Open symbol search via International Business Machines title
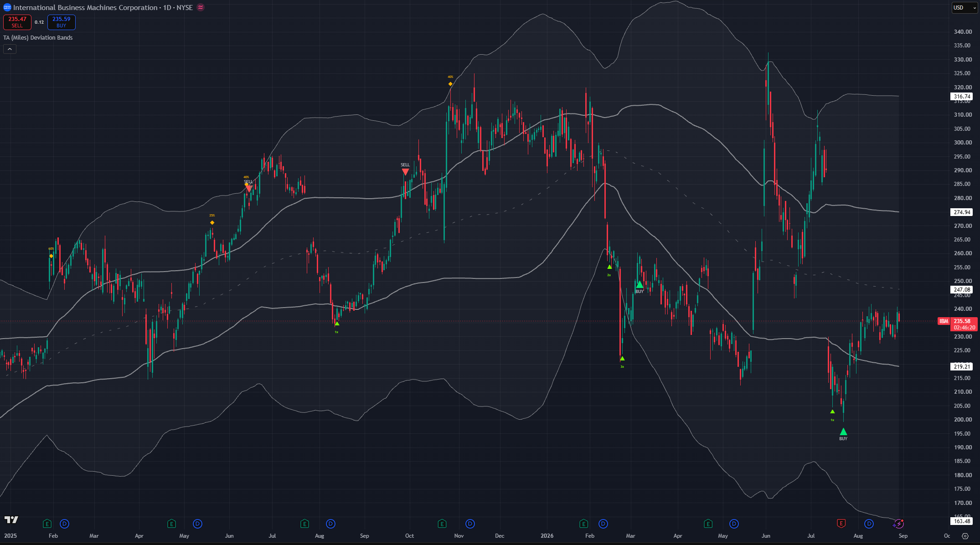 85,7
